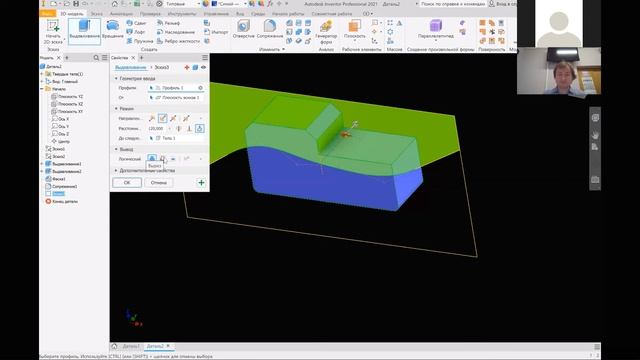
Task: Click the fx parameters icon
Action: (270, 4)
